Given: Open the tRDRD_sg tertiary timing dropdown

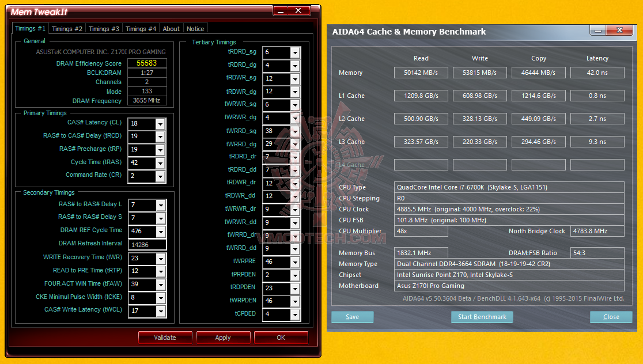Looking at the screenshot, I should 294,52.
